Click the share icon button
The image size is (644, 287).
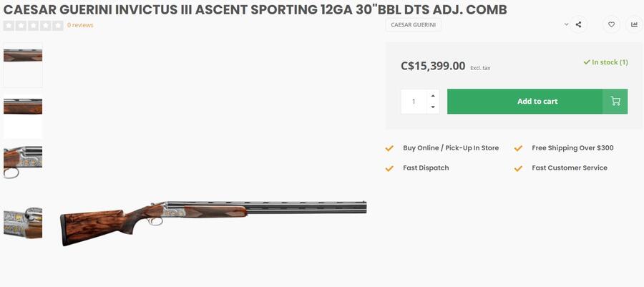578,24
